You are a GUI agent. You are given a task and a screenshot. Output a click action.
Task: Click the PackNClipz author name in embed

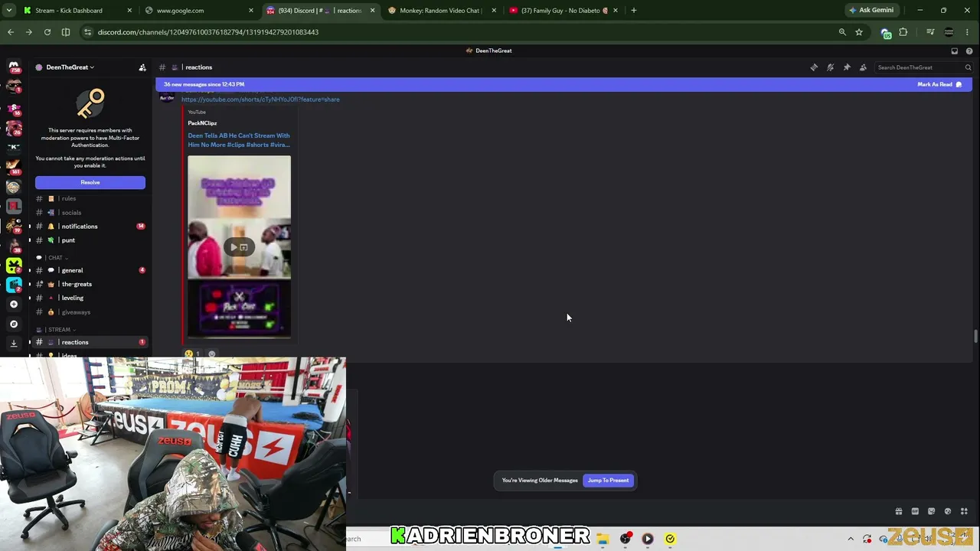pos(202,123)
